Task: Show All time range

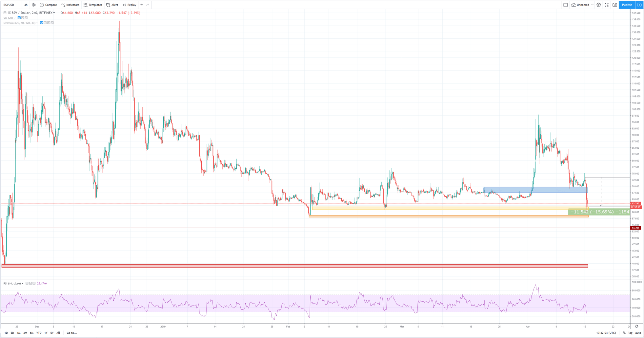Action: (58, 333)
